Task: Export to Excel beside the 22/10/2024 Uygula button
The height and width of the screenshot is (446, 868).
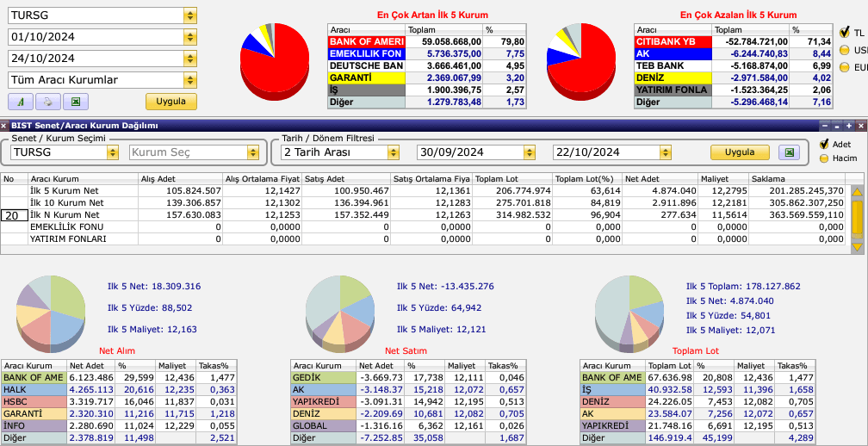Action: (x=789, y=152)
